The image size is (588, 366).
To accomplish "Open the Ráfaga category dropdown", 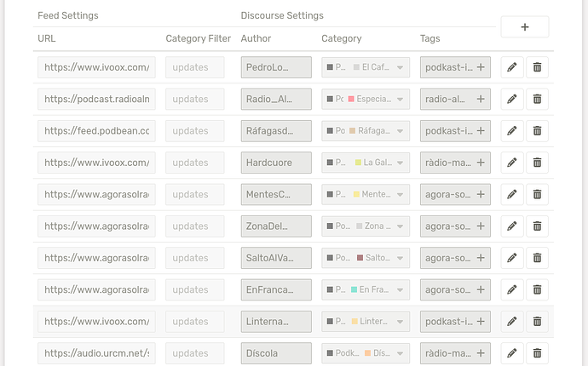I will [x=366, y=131].
